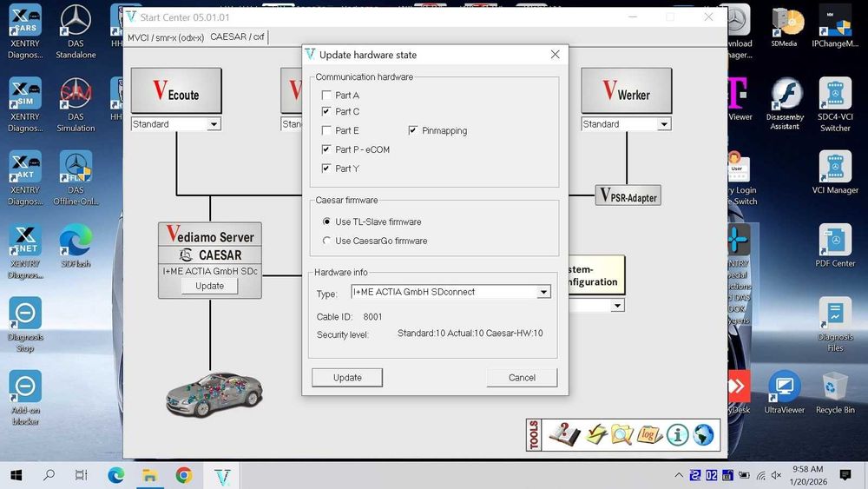Click Cancel in the dialog
The height and width of the screenshot is (489, 868).
(522, 378)
